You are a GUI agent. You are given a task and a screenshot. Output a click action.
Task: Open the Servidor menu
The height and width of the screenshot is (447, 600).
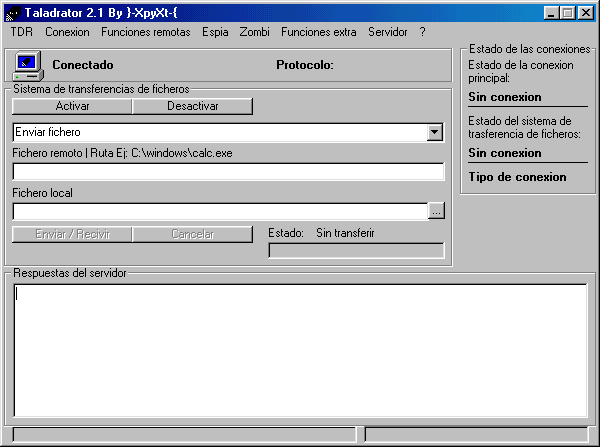(x=387, y=32)
